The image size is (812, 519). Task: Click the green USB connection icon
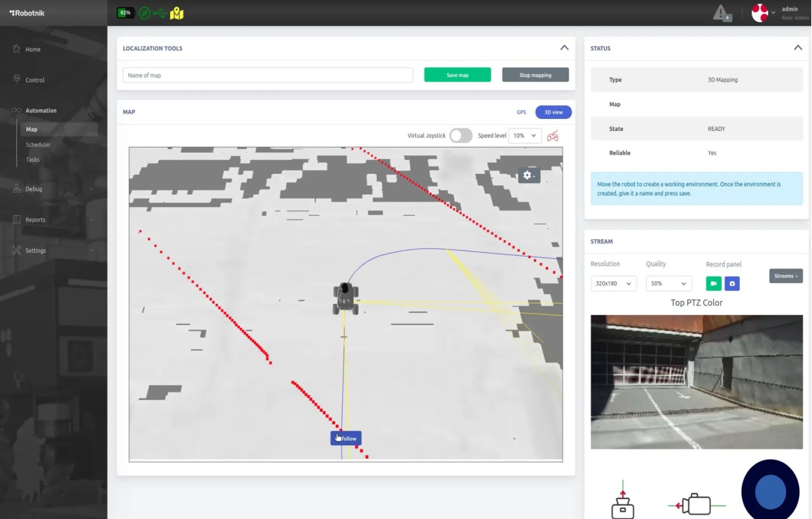click(x=160, y=12)
